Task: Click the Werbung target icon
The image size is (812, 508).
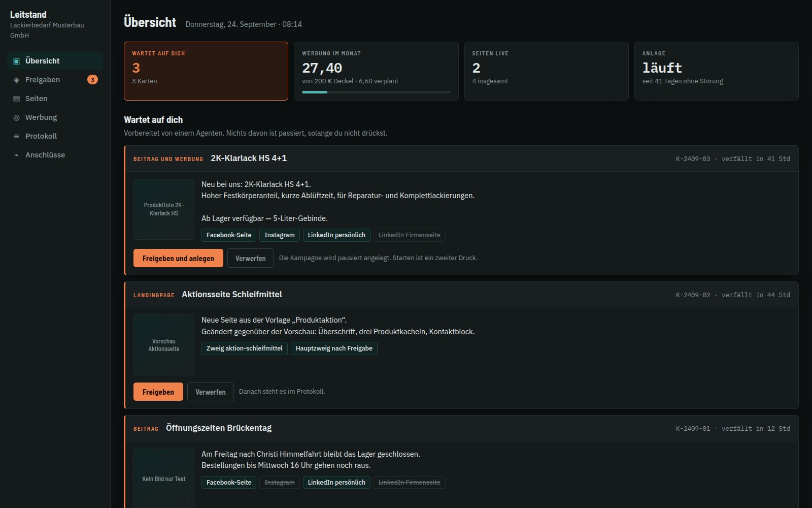Action: (x=16, y=117)
